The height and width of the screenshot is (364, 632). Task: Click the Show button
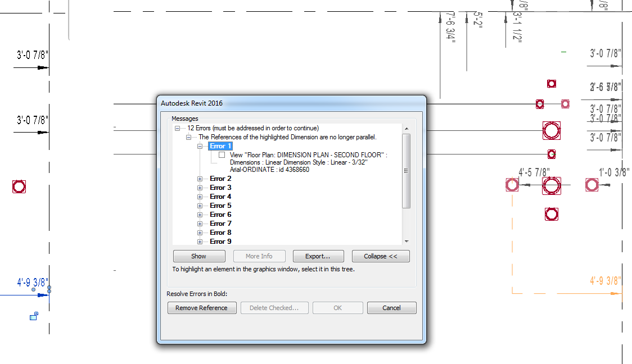pos(198,256)
